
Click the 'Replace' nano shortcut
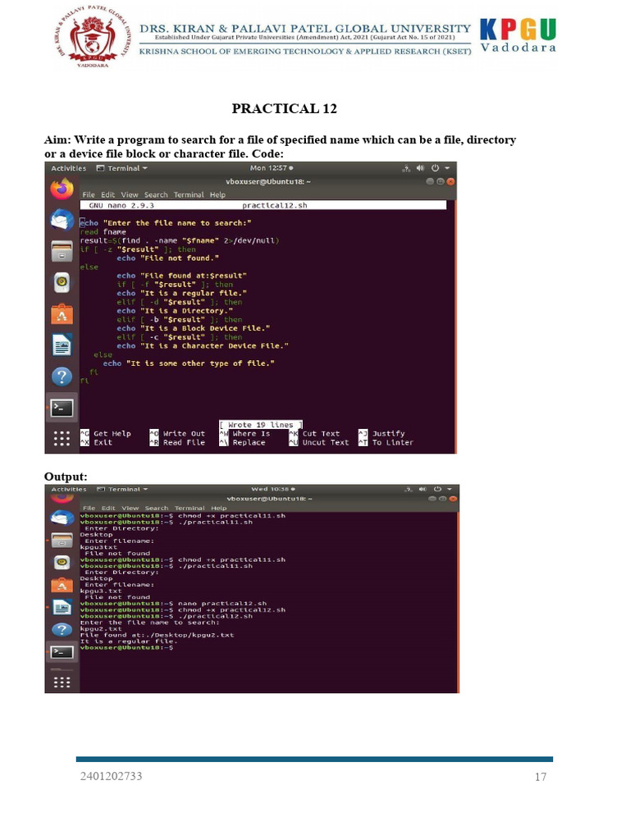tap(243, 442)
